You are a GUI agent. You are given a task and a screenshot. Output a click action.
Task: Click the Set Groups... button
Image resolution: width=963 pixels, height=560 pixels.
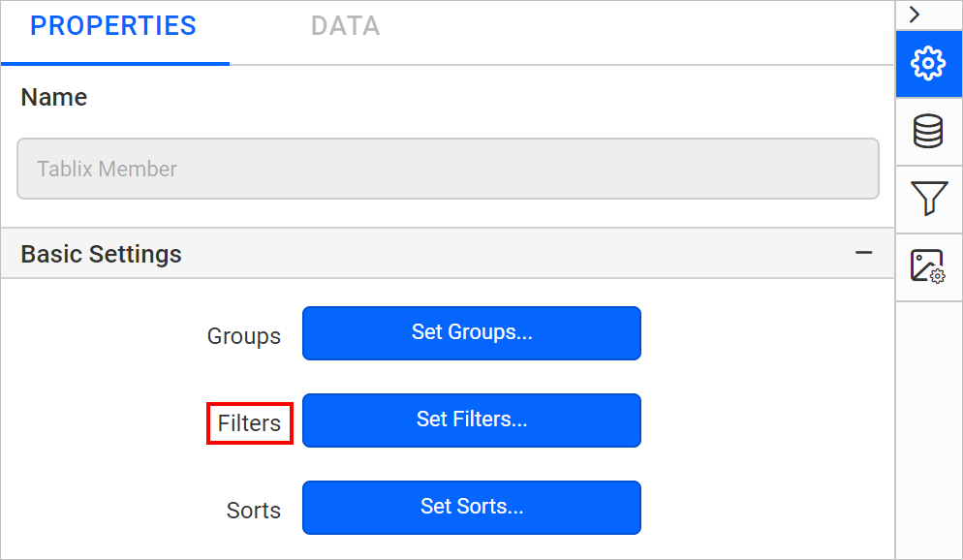(x=472, y=333)
